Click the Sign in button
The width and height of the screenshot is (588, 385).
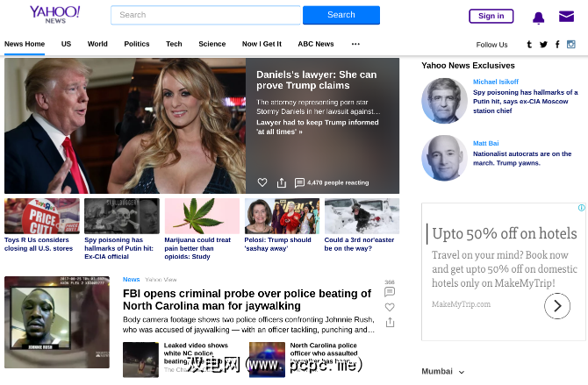point(491,16)
